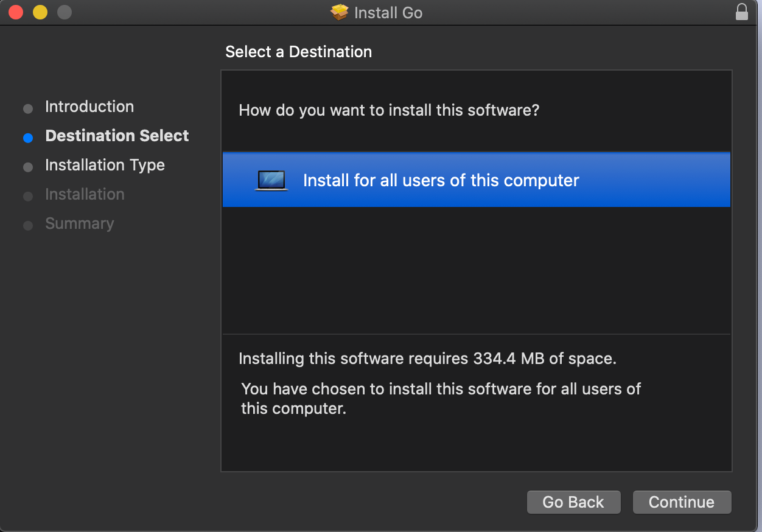This screenshot has height=532, width=762.
Task: Click 'You have chosen to install' message
Action: (x=441, y=398)
